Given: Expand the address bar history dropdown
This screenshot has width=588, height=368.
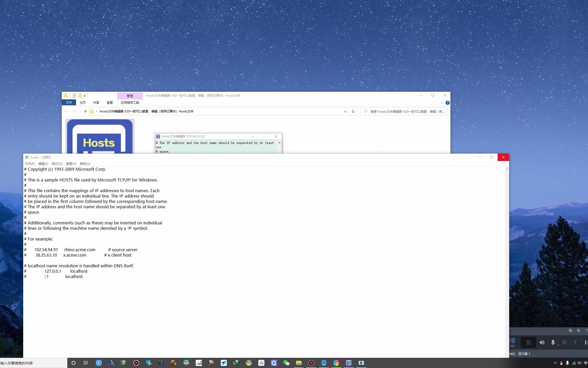Looking at the screenshot, I should tap(345, 111).
